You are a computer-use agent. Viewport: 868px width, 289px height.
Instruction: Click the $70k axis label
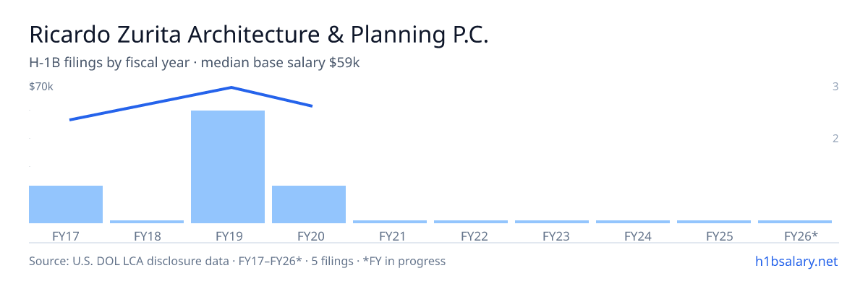[41, 87]
